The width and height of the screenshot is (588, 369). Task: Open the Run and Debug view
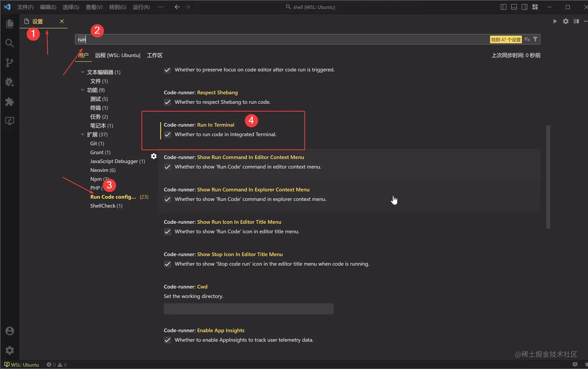tap(10, 82)
